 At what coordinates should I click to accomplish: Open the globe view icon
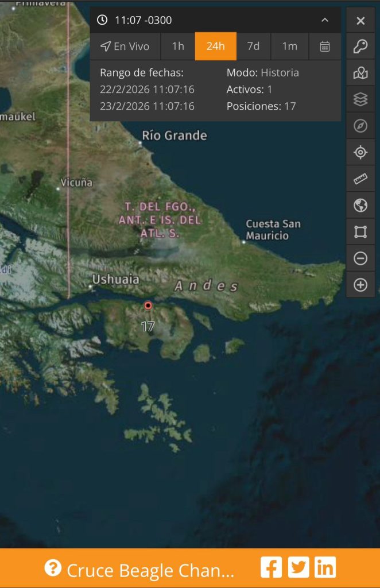click(360, 205)
